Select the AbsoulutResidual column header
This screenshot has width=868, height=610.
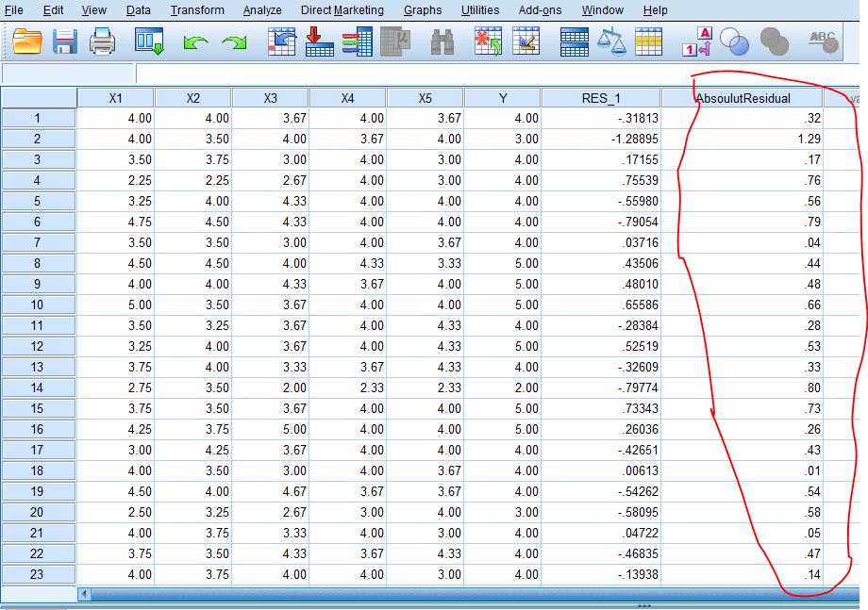(743, 98)
